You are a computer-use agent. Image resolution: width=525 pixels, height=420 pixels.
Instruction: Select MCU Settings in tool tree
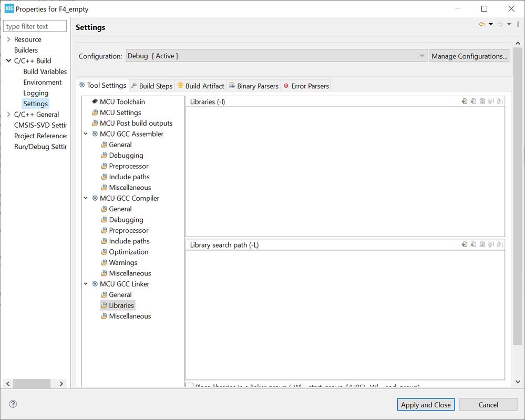pyautogui.click(x=120, y=112)
